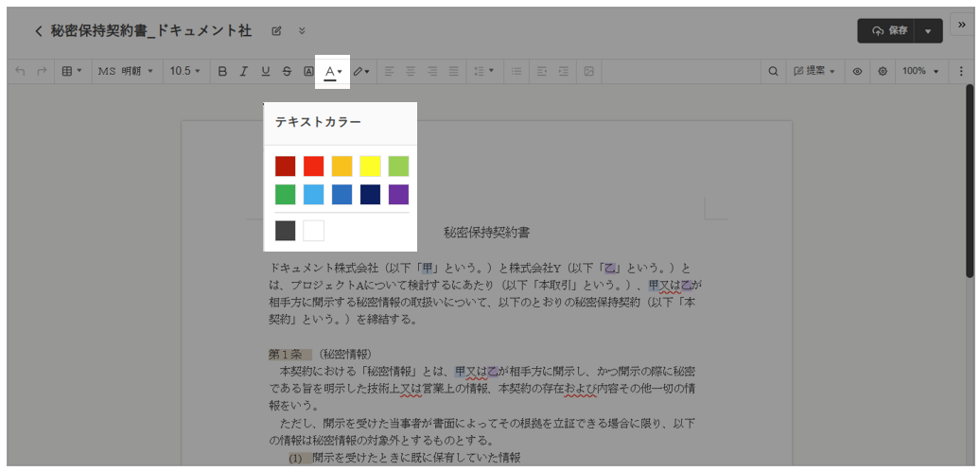Open the settings gear icon

click(x=883, y=71)
